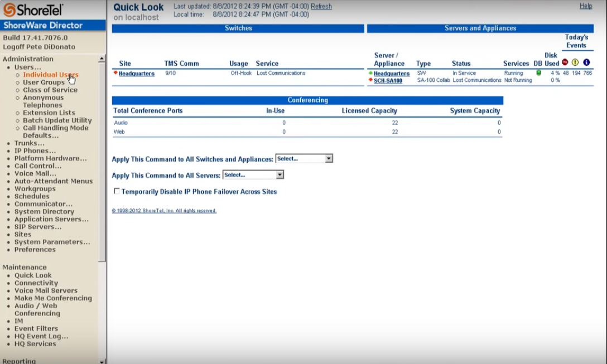Click green status diamond beside Headquarters server
The height and width of the screenshot is (364, 607).
[x=370, y=73]
